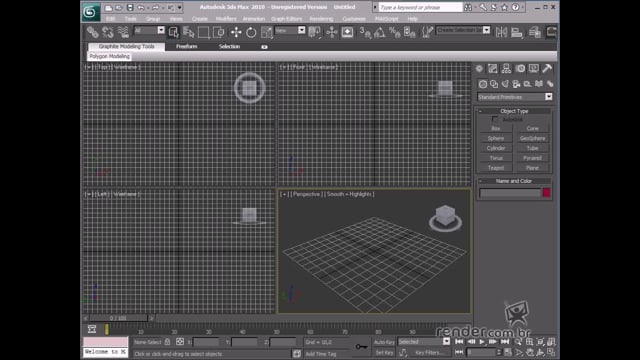Create a Pyramid primitive
640x360 pixels.
532,158
